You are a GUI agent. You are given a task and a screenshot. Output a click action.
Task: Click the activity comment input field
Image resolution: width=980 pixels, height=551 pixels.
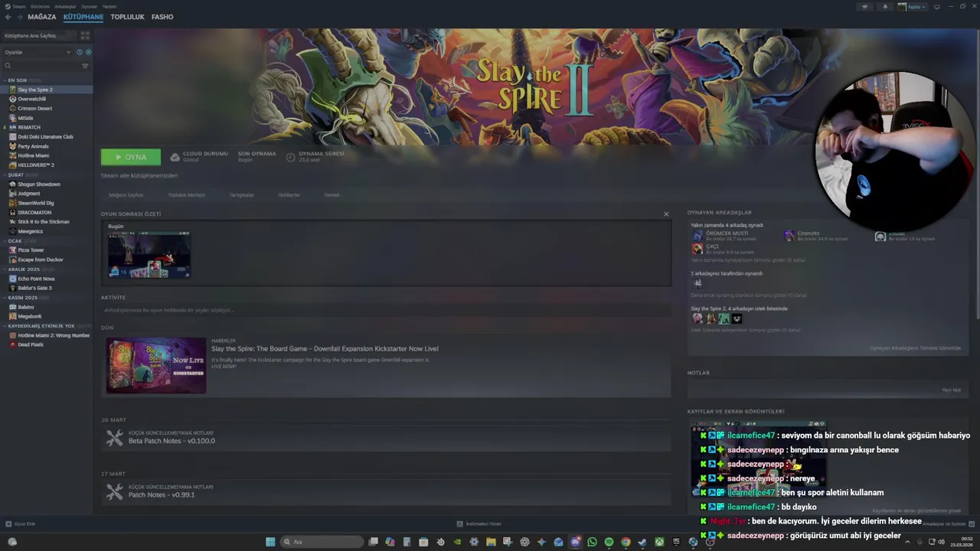[386, 310]
